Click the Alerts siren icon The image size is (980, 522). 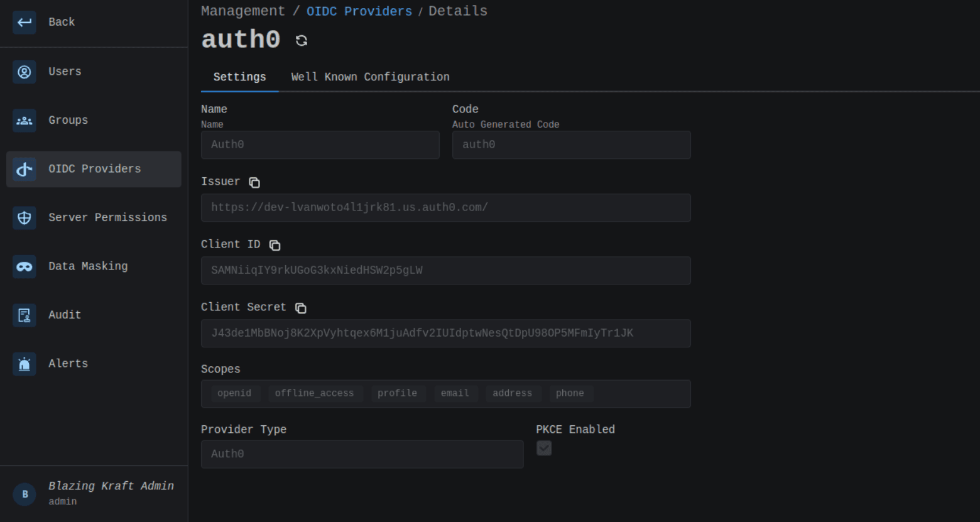click(24, 364)
